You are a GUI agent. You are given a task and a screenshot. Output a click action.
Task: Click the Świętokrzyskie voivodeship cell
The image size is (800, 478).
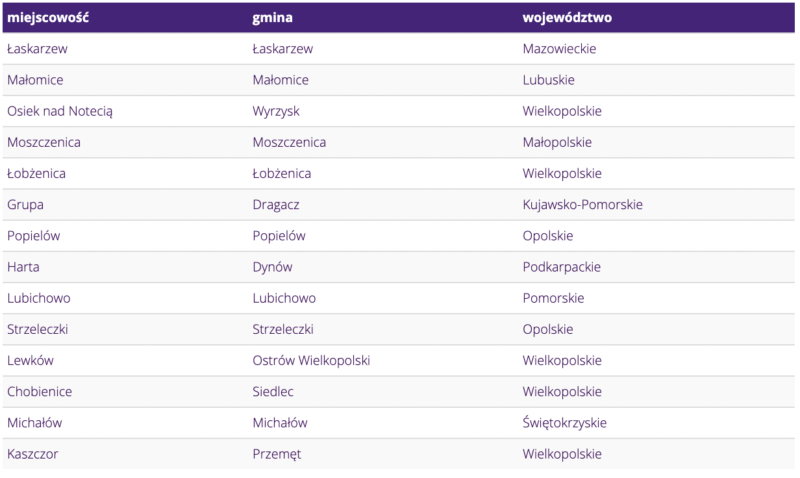point(564,422)
